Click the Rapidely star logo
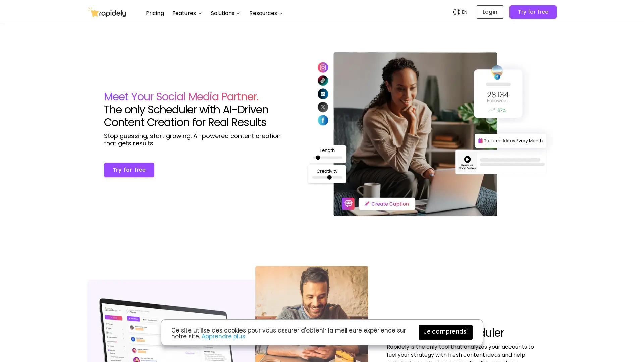 pos(107,12)
